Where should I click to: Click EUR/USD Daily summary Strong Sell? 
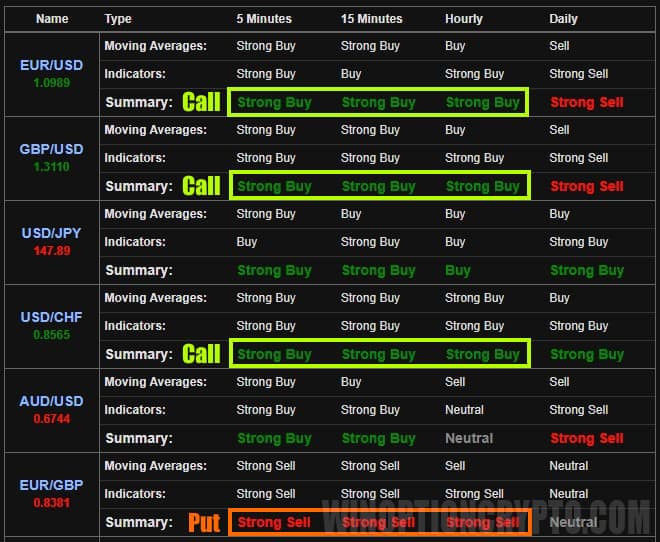[x=586, y=102]
